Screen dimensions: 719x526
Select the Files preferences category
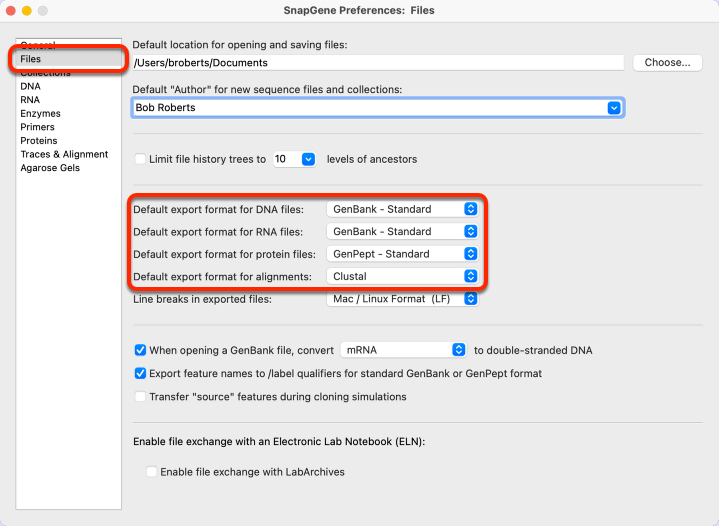pos(67,59)
